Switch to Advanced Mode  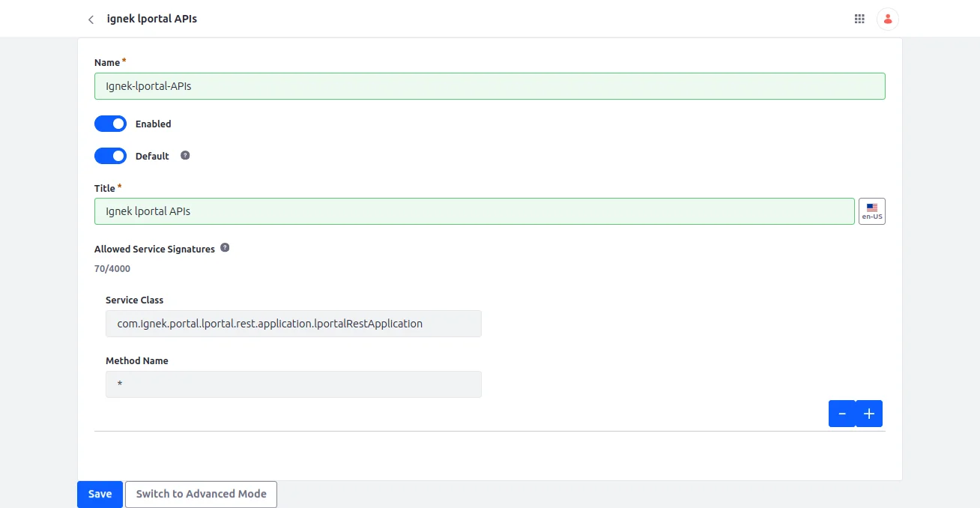click(202, 495)
